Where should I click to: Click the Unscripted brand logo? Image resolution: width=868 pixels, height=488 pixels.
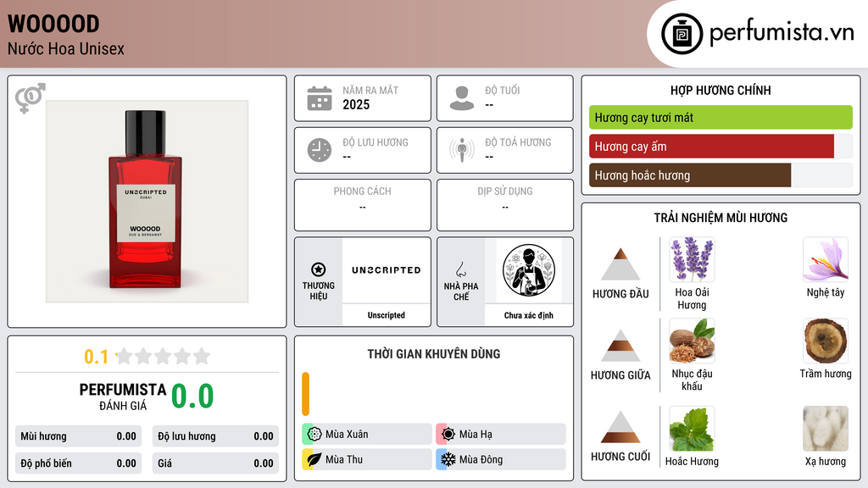click(387, 270)
